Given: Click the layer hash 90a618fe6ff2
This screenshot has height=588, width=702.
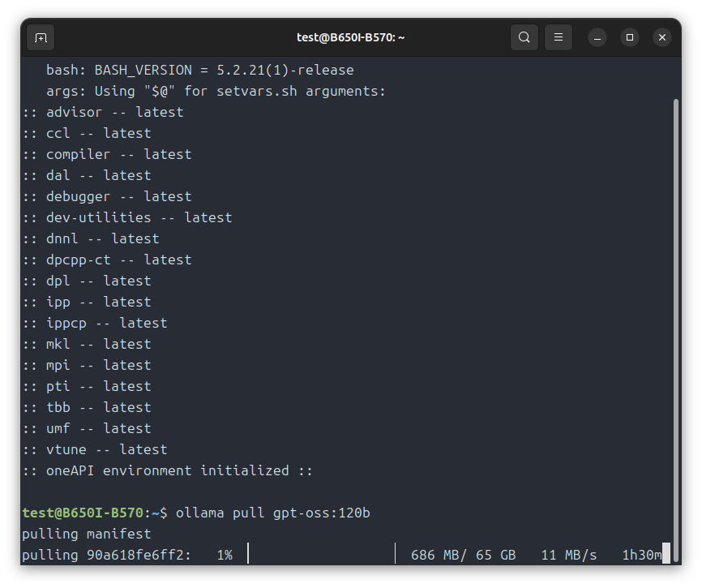Looking at the screenshot, I should click(135, 555).
